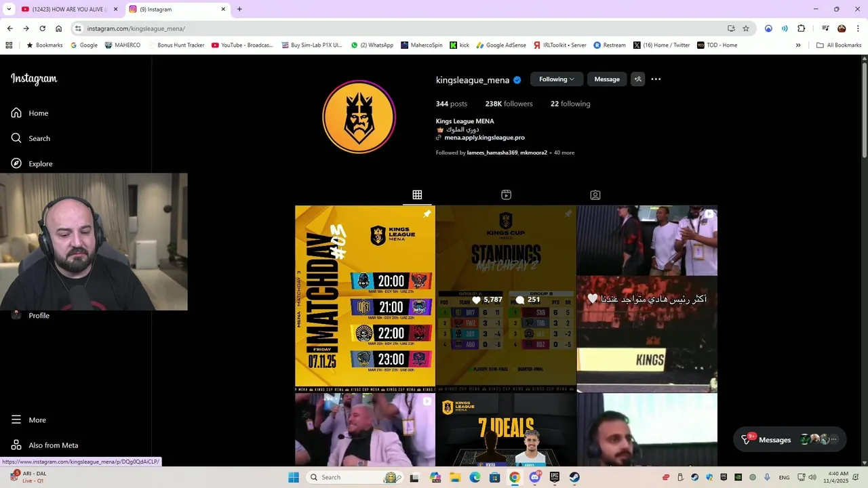This screenshot has height=488, width=868.
Task: Click browser Forward arrow
Action: click(26, 28)
